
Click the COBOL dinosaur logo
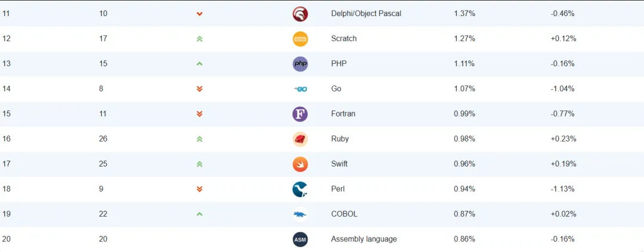[x=300, y=214]
